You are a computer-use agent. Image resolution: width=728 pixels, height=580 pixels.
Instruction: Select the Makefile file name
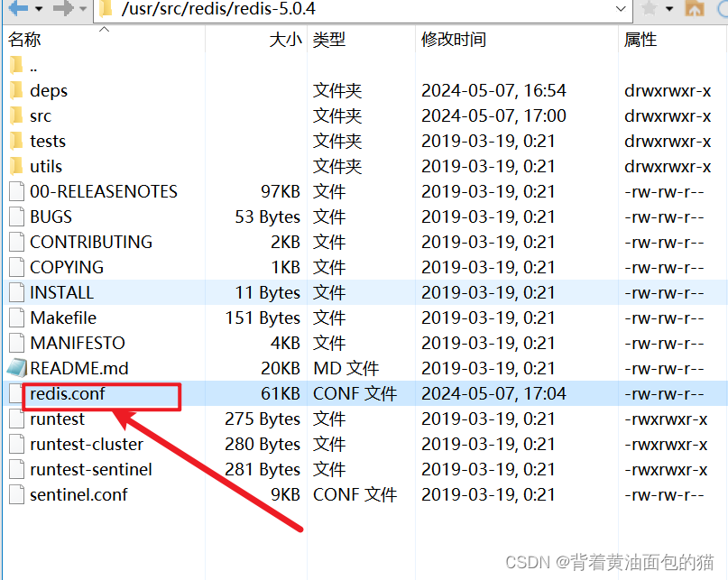coord(63,318)
